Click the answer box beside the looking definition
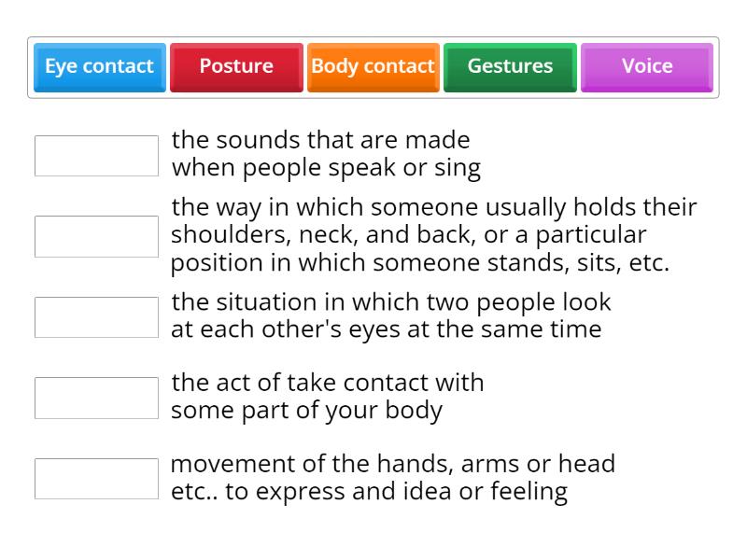 click(x=95, y=316)
